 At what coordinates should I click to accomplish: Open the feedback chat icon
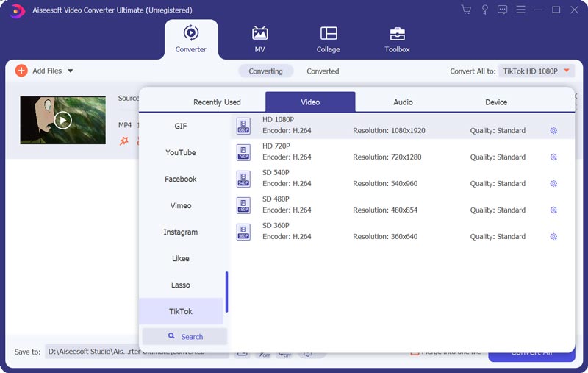click(503, 10)
